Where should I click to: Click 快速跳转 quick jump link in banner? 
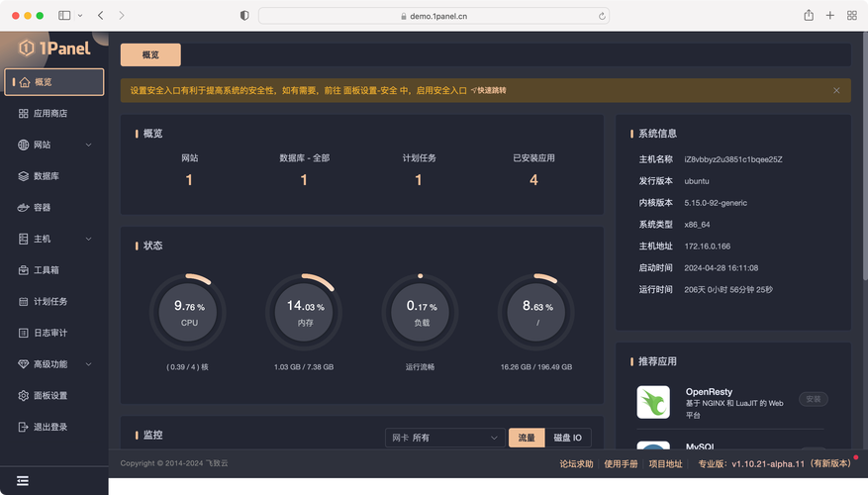click(489, 90)
